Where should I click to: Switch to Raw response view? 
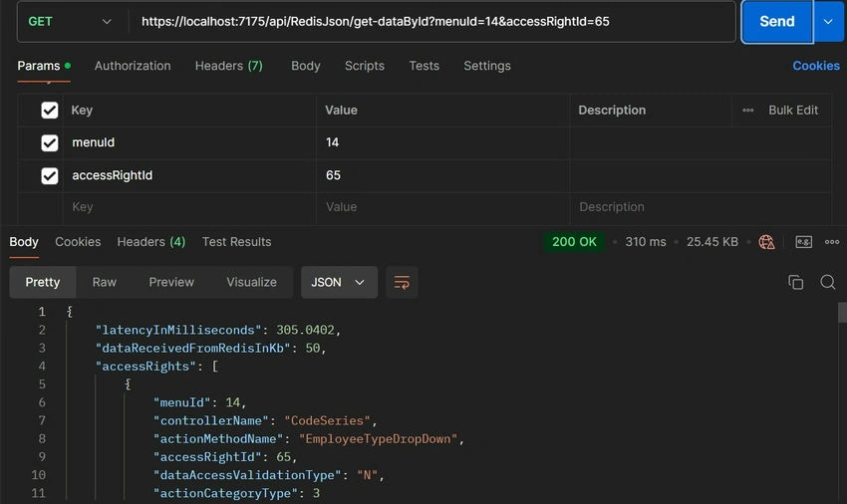pyautogui.click(x=105, y=283)
